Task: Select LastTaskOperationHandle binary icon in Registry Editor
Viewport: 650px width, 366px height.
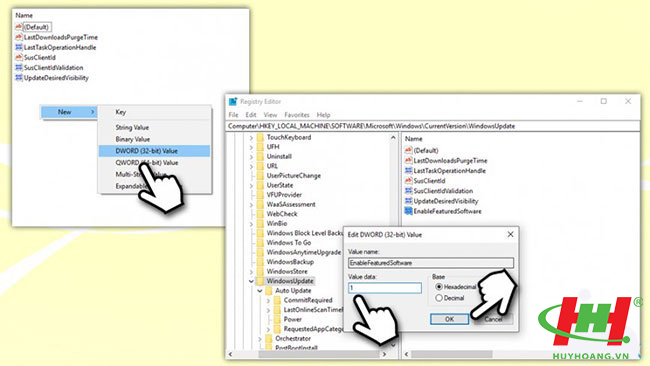Action: (408, 170)
